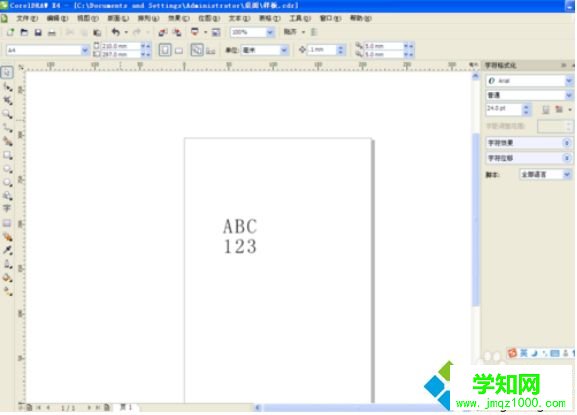Select the Freehand tool in toolbox

(7, 128)
